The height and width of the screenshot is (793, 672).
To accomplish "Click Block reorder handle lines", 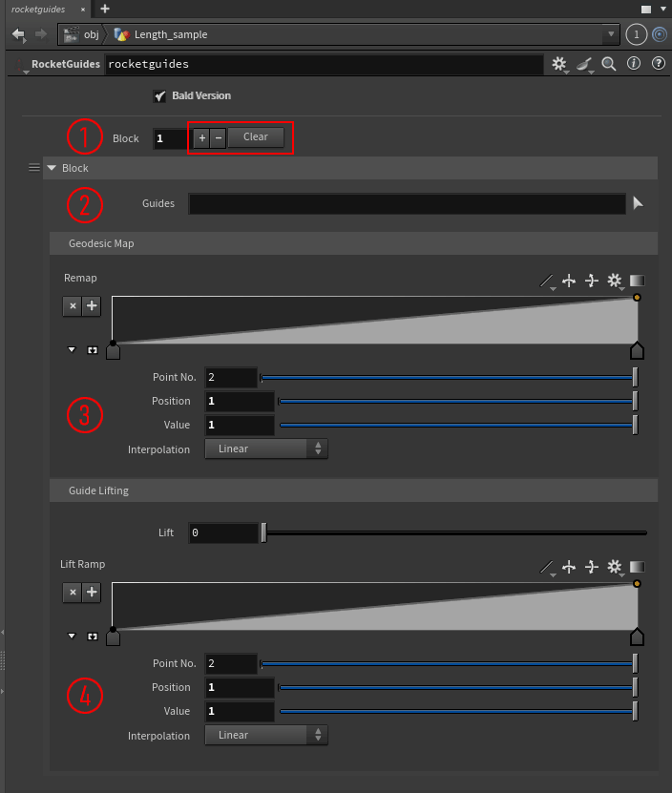I will click(x=34, y=167).
